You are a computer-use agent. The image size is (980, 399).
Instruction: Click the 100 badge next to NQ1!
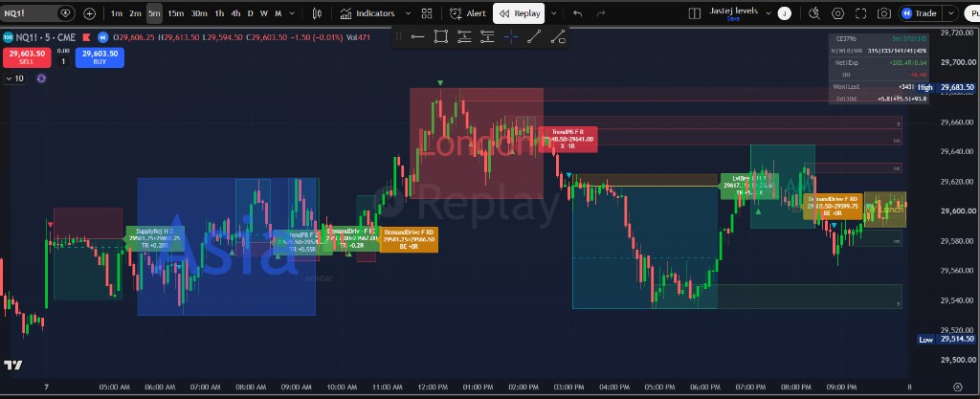coord(8,37)
